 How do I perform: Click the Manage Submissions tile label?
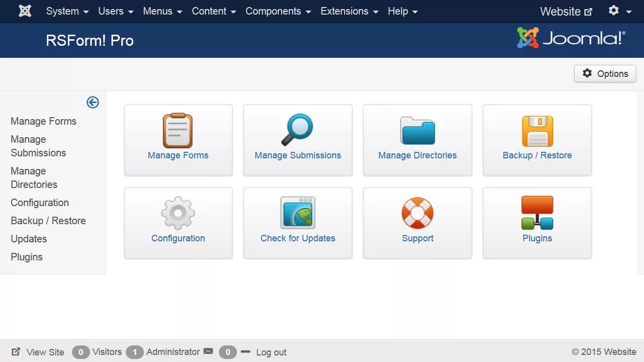(x=298, y=155)
